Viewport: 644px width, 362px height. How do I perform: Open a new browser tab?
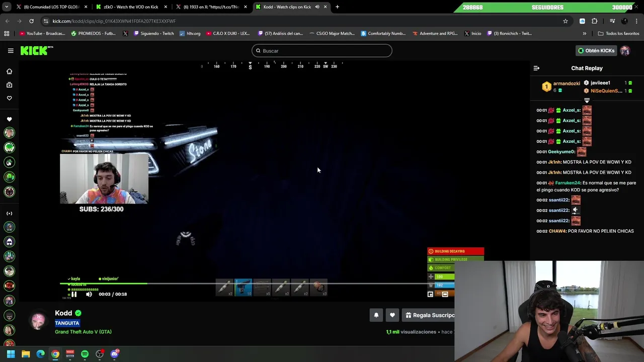[337, 7]
